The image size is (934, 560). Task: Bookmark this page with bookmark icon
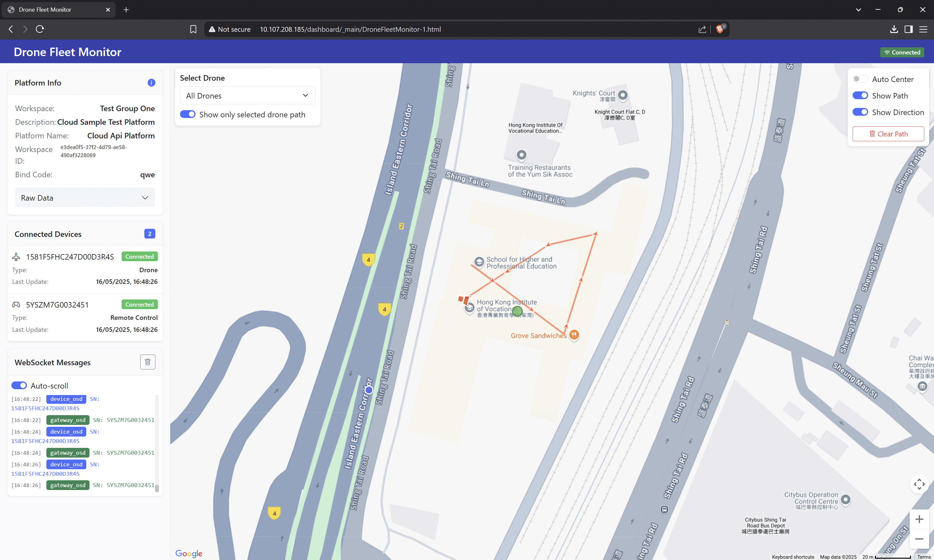193,29
